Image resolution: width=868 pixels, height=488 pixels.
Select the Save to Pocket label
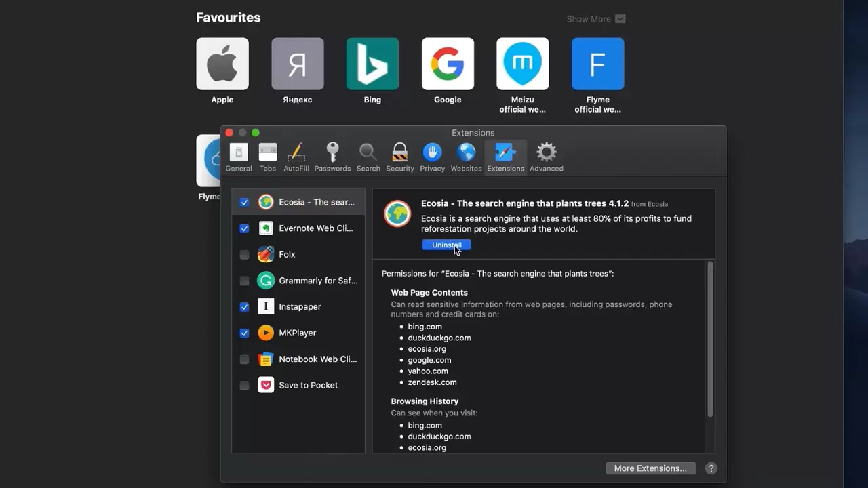click(x=309, y=386)
